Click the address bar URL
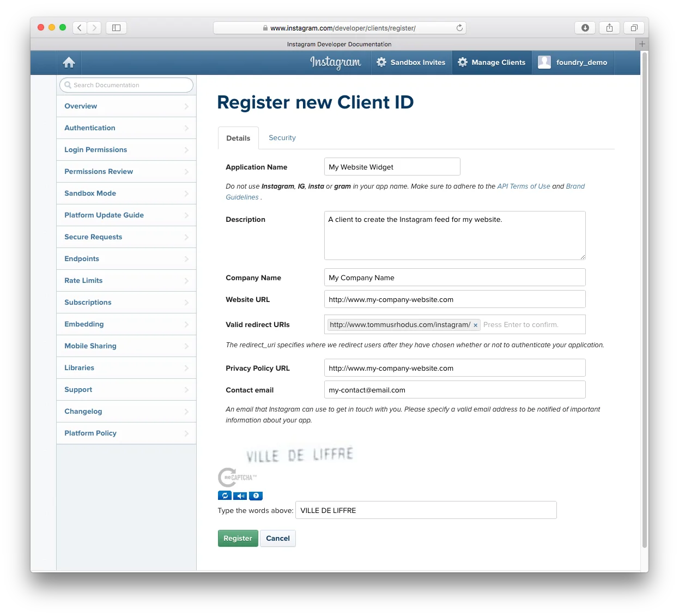Viewport: 679px width, 616px height. (x=343, y=28)
